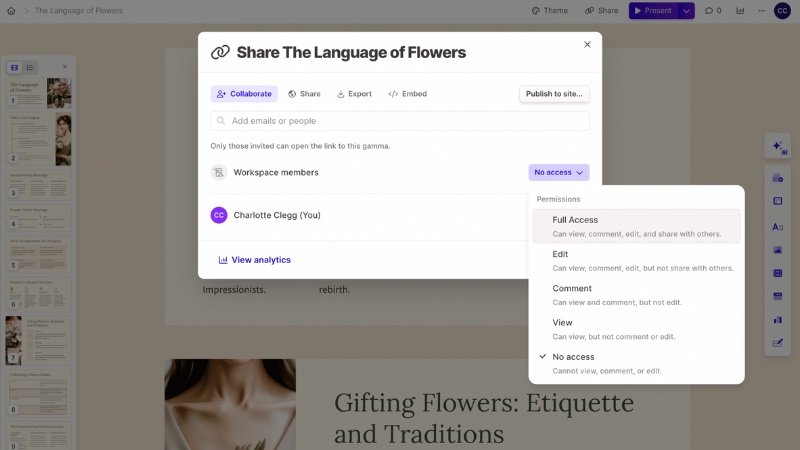Open the Present dropdown arrow

[x=685, y=11]
